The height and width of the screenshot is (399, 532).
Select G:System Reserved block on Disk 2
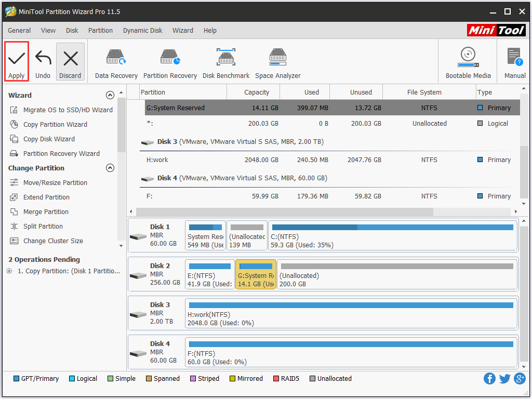point(256,275)
